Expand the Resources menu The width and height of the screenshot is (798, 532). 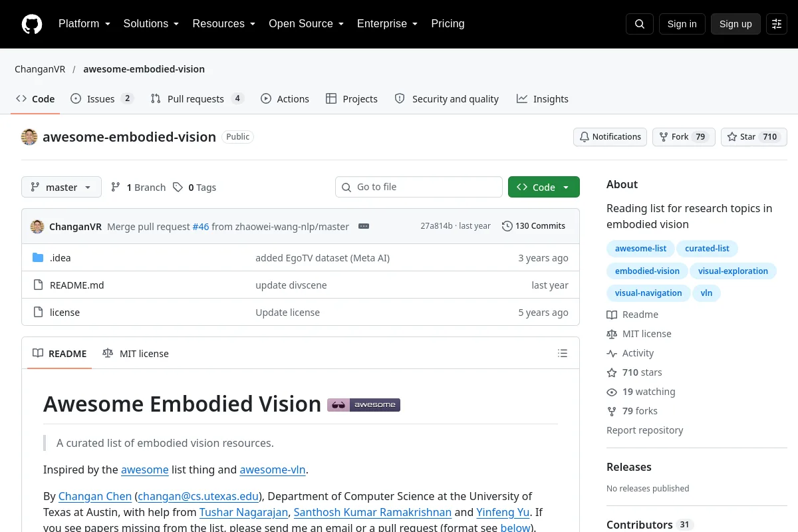click(x=224, y=24)
